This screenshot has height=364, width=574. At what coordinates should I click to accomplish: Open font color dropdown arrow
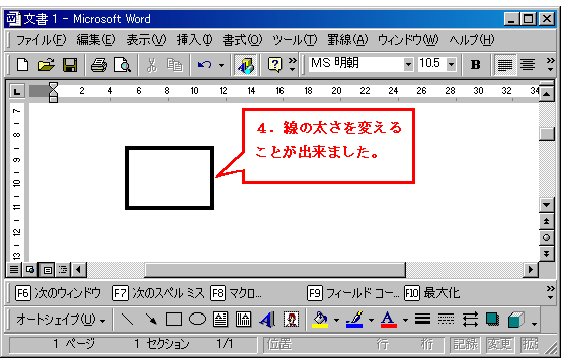pos(405,320)
